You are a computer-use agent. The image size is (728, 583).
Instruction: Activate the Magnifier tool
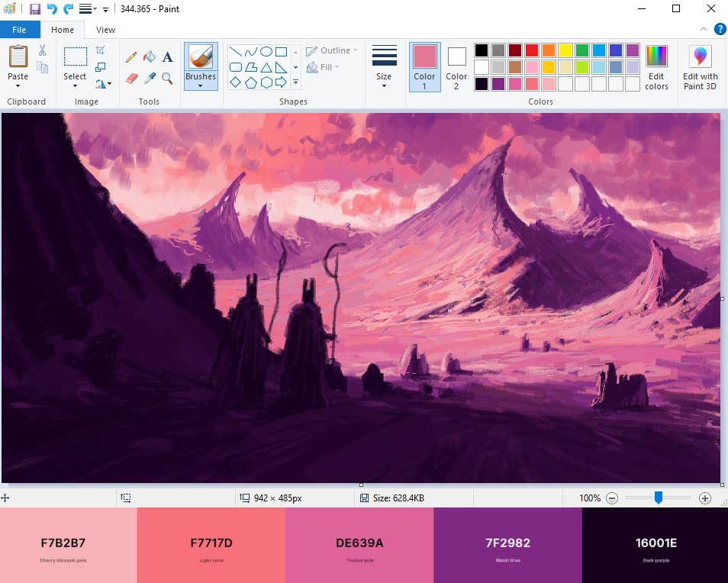[168, 78]
